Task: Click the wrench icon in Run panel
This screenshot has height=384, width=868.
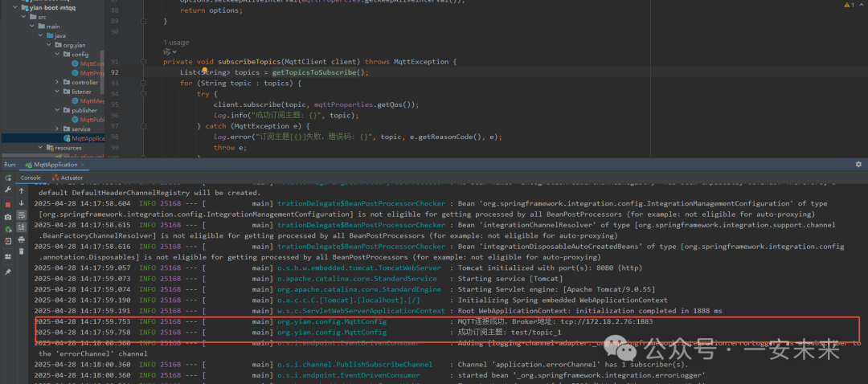Action: click(x=7, y=190)
